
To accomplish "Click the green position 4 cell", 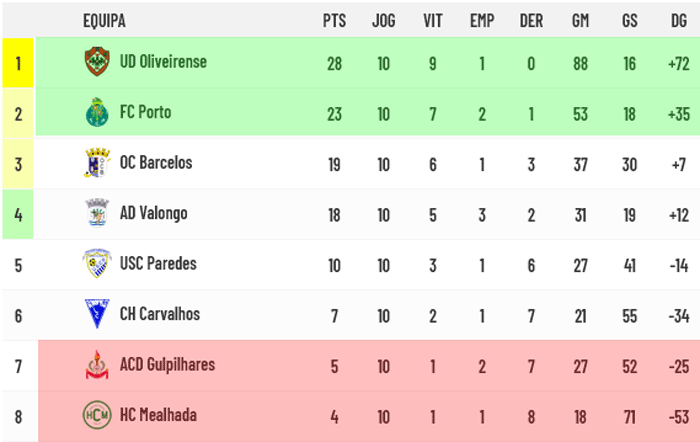I will [18, 214].
